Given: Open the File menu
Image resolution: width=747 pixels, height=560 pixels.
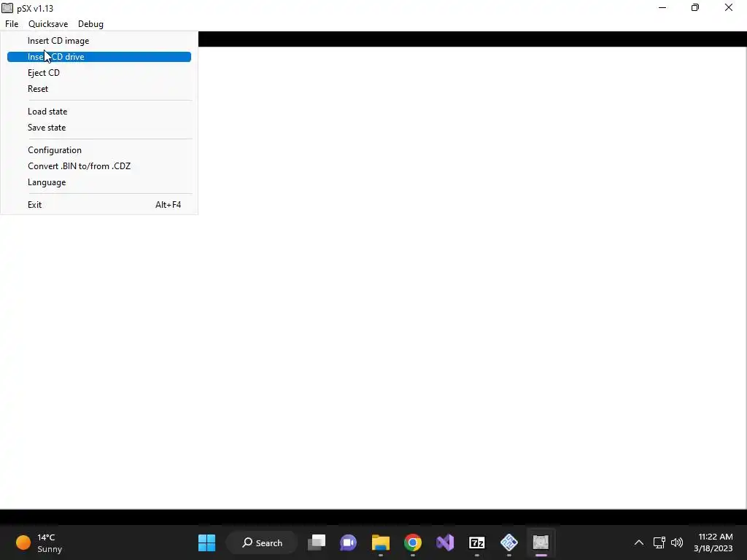Looking at the screenshot, I should coord(12,24).
